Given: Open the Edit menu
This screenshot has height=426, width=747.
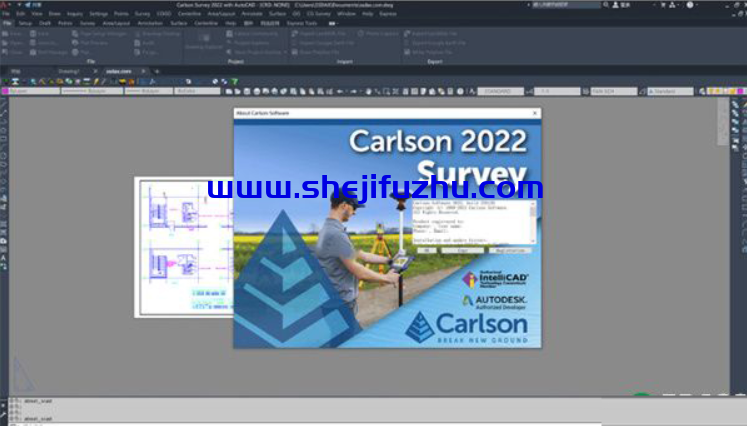Looking at the screenshot, I should [20, 14].
